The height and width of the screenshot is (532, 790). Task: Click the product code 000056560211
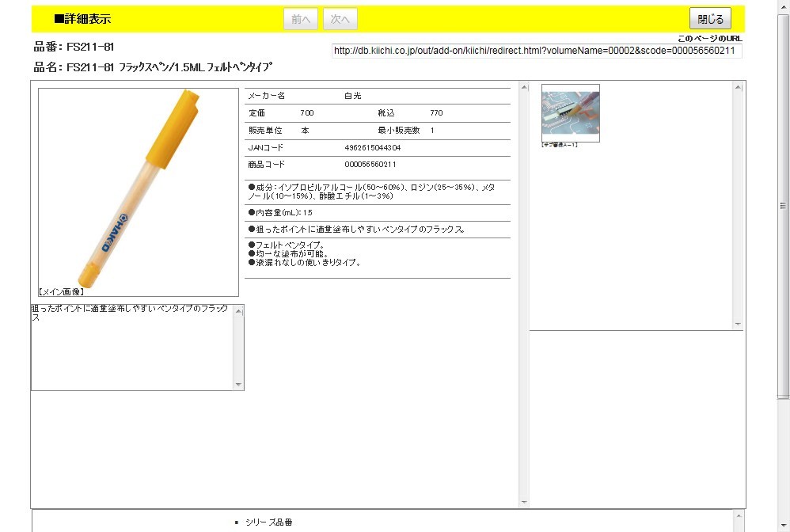coord(370,165)
